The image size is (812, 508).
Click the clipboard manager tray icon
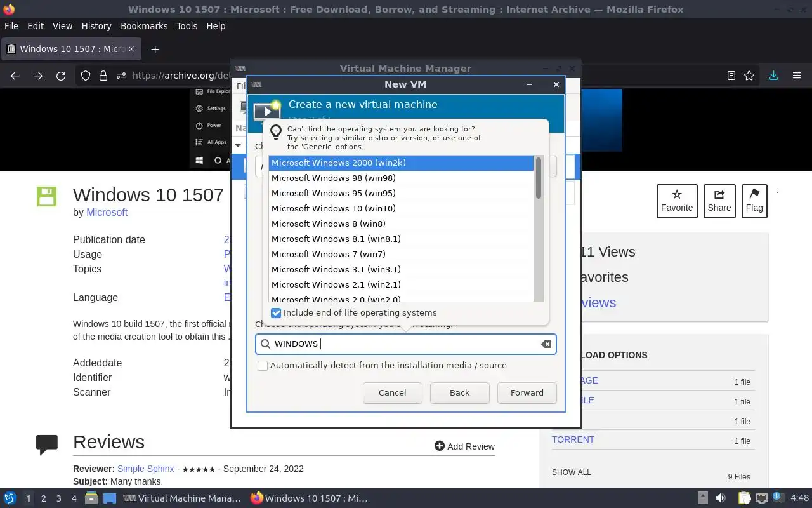(743, 498)
